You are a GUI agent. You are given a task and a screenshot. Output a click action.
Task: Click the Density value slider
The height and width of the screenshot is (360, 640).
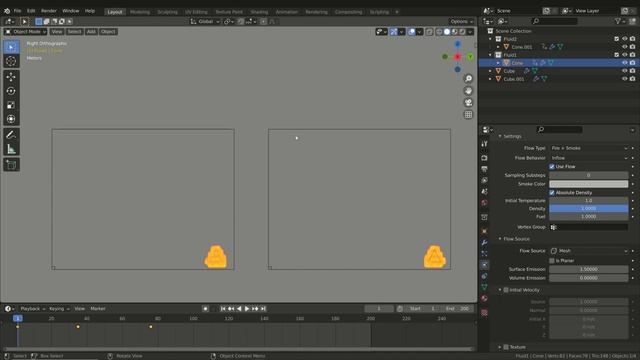tap(589, 209)
